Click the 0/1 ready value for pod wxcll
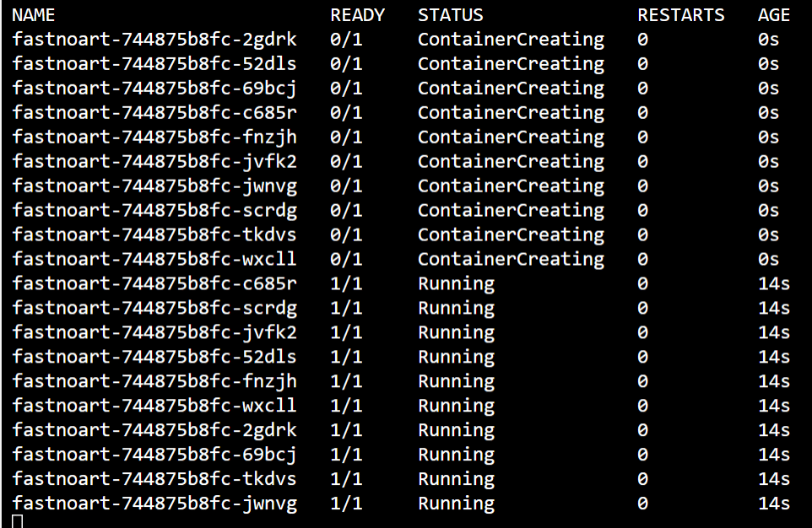Screen dimensions: 812x528 [346, 259]
